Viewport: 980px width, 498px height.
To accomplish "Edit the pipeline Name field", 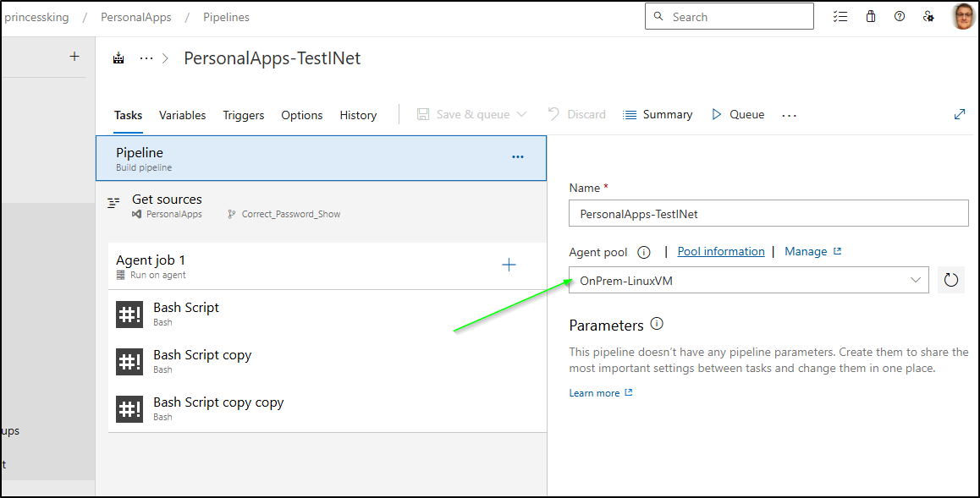I will coord(768,213).
